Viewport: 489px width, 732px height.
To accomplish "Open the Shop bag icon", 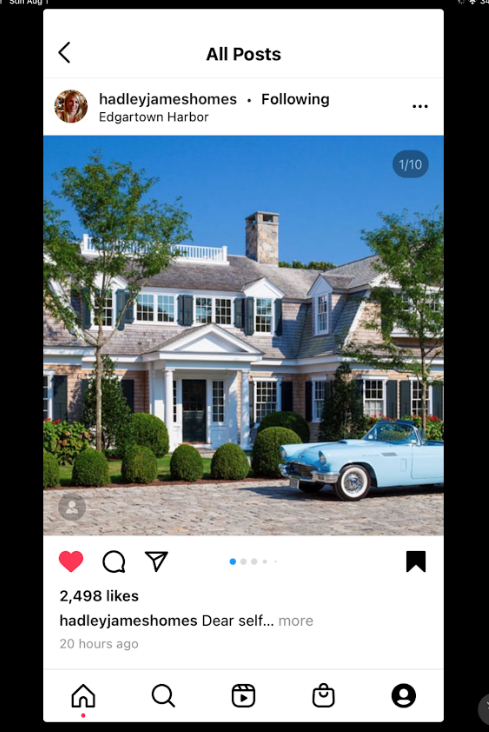I will pos(323,696).
